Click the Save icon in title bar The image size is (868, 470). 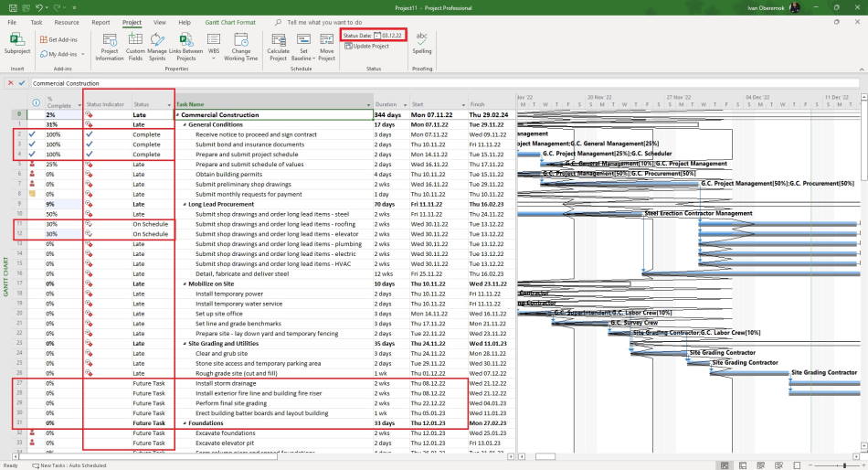point(14,7)
